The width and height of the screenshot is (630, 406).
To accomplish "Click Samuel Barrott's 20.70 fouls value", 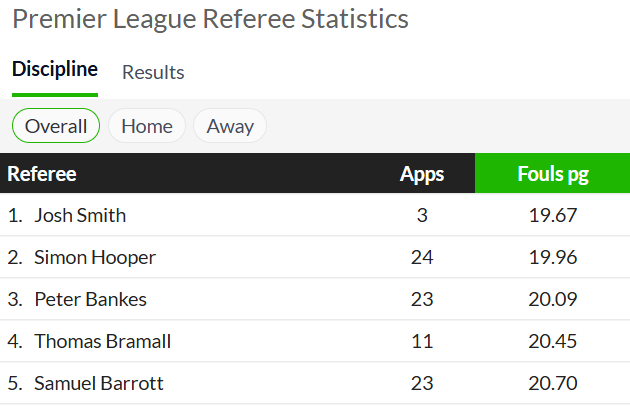I will (553, 383).
